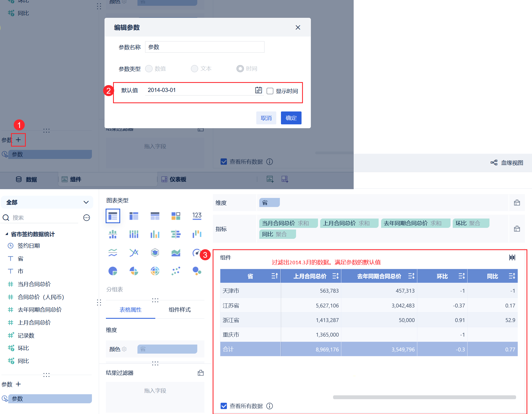Click the 确定 button
Viewport: 532px width, 414px height.
pyautogui.click(x=291, y=118)
